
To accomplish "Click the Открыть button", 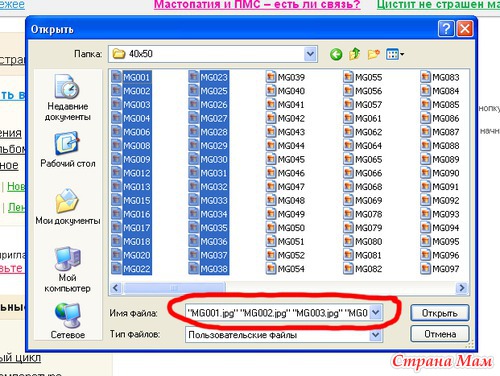I will [x=440, y=313].
